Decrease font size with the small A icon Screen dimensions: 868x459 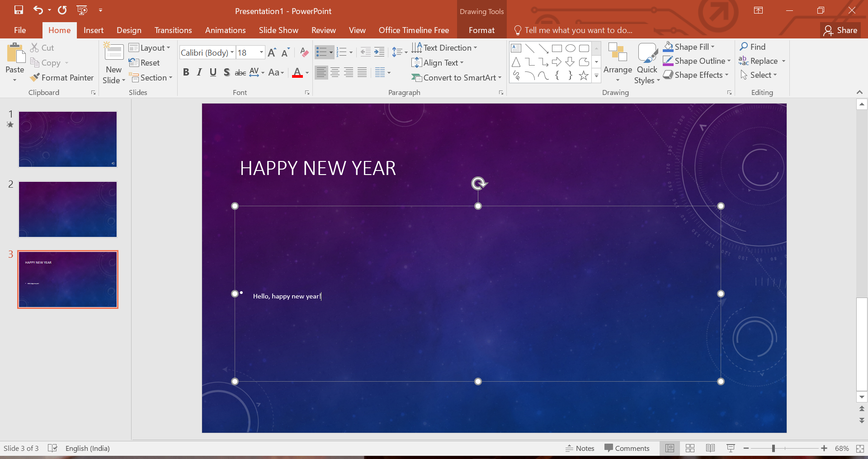(285, 52)
